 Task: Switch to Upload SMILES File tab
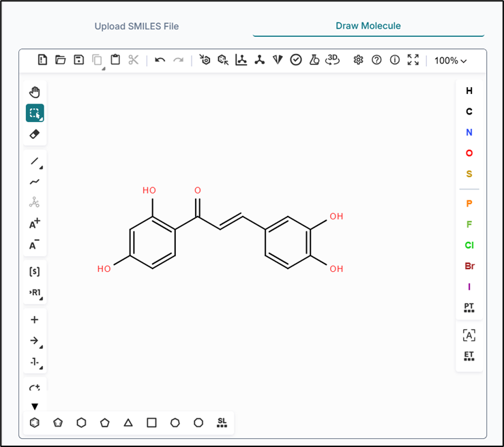[x=136, y=27]
